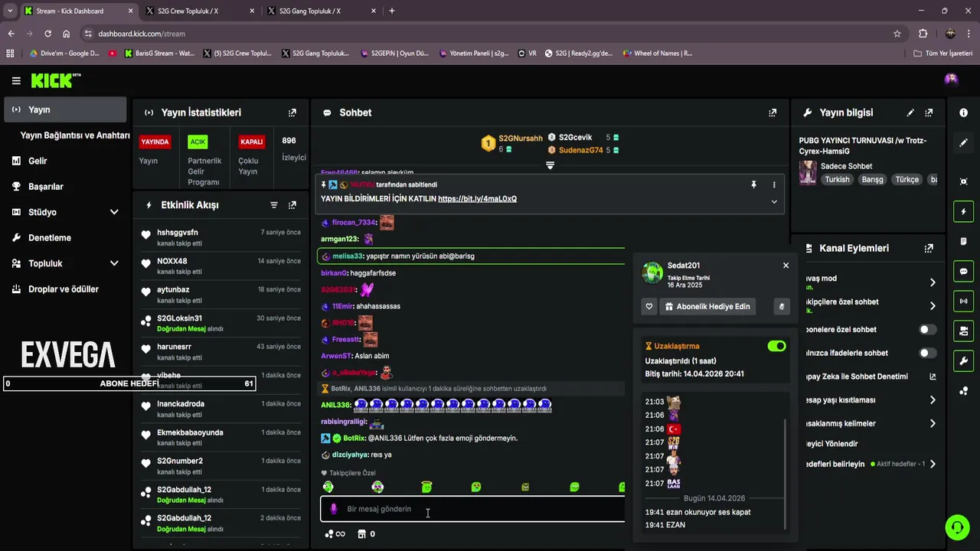Click the emote icon in message field
980x551 pixels.
click(333, 509)
